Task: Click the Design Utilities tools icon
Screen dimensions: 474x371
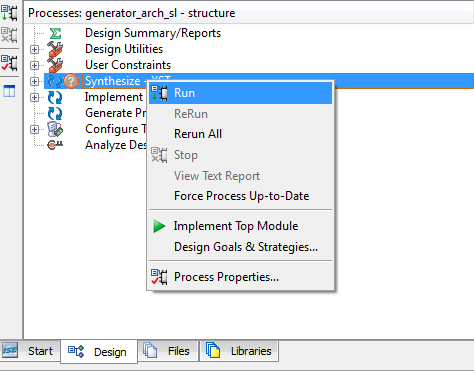Action: point(55,49)
